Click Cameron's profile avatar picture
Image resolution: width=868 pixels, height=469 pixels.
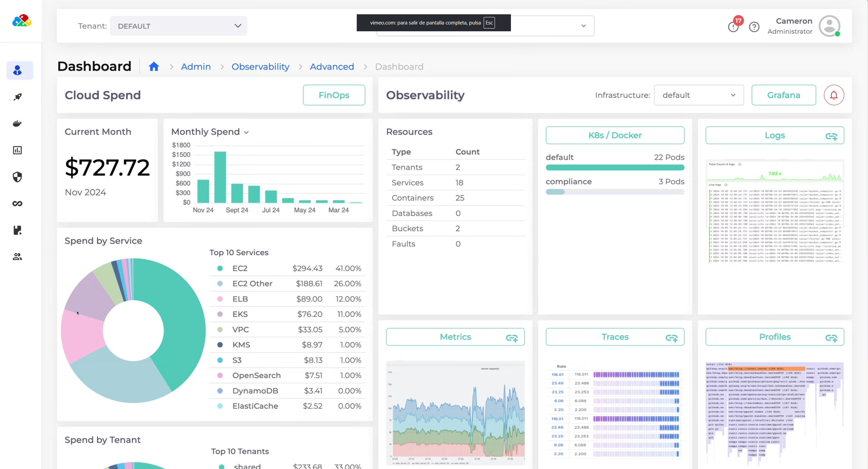tap(830, 26)
